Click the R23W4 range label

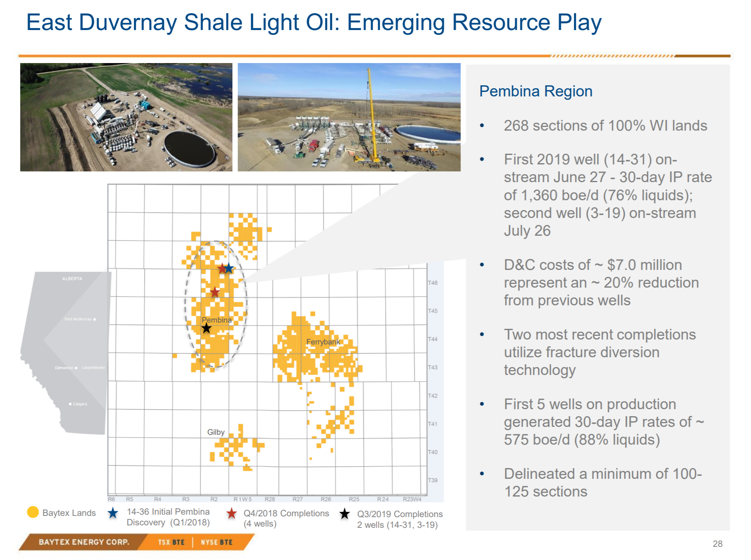coord(412,499)
